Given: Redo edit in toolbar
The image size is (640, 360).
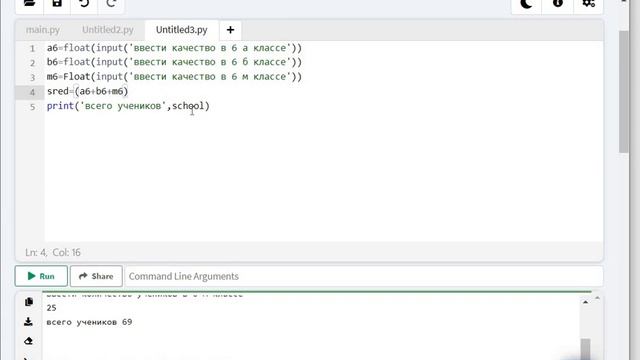Looking at the screenshot, I should [111, 4].
